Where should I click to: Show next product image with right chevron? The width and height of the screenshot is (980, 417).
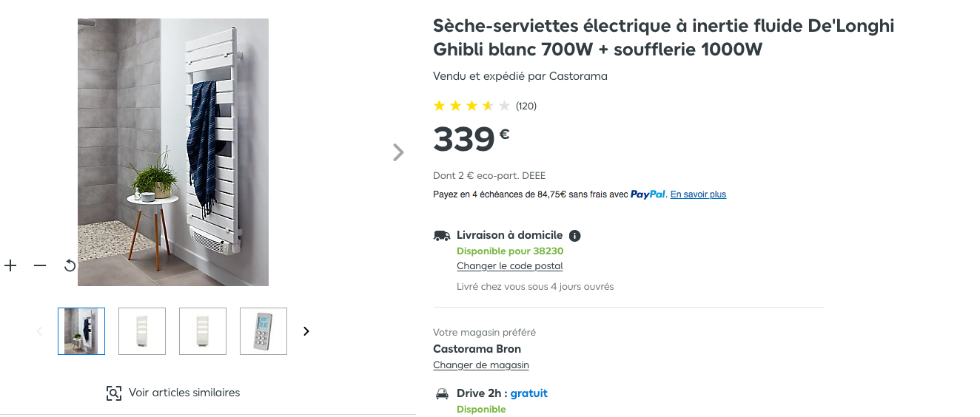click(398, 152)
